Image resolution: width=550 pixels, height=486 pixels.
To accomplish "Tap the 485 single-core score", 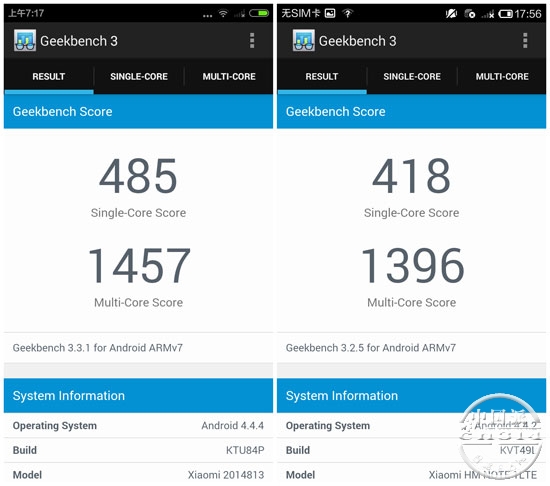I will 138,176.
